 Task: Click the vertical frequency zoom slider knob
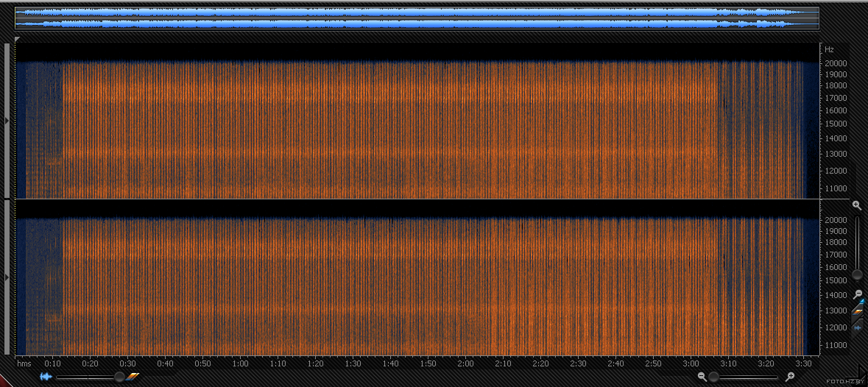pos(857,274)
